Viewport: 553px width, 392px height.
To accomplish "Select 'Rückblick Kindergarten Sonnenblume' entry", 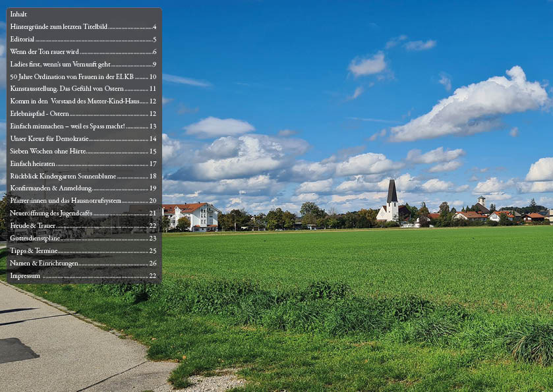I will pos(63,176).
